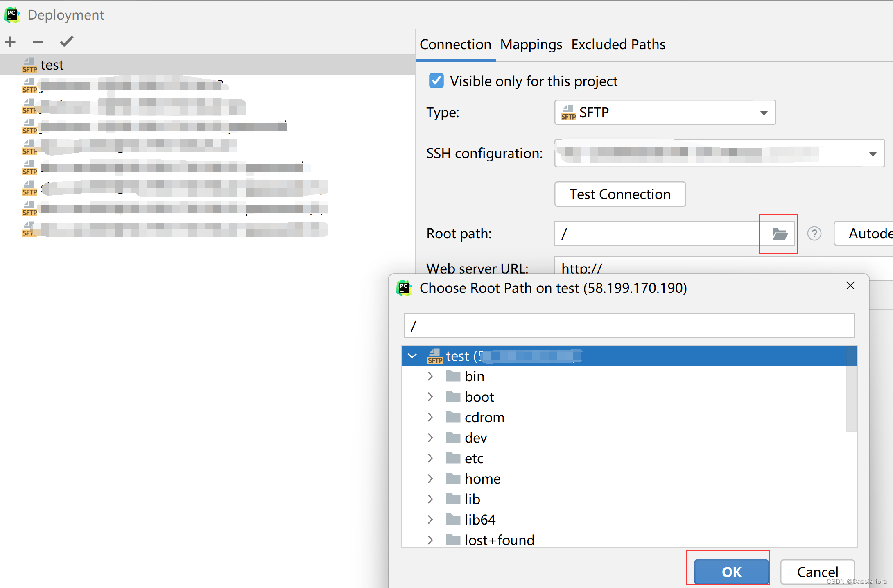Remove selected server with minus icon
Image resolution: width=893 pixels, height=588 pixels.
[x=38, y=41]
